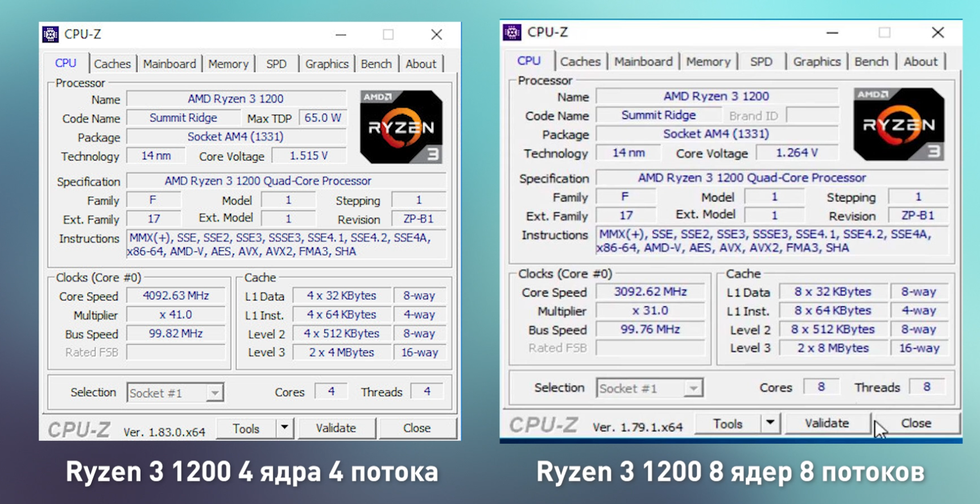The height and width of the screenshot is (504, 980).
Task: Close left CPU-Z window with title bar X
Action: pos(436,35)
